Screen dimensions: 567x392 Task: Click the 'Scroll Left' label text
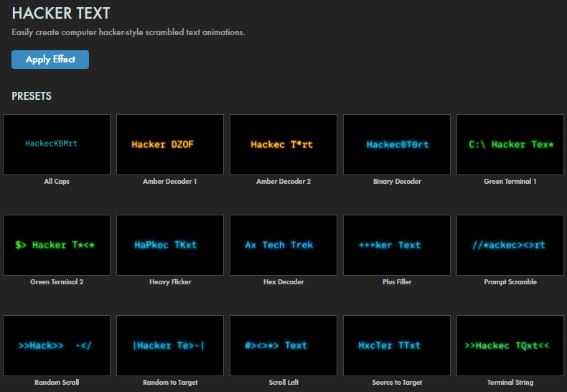(283, 383)
